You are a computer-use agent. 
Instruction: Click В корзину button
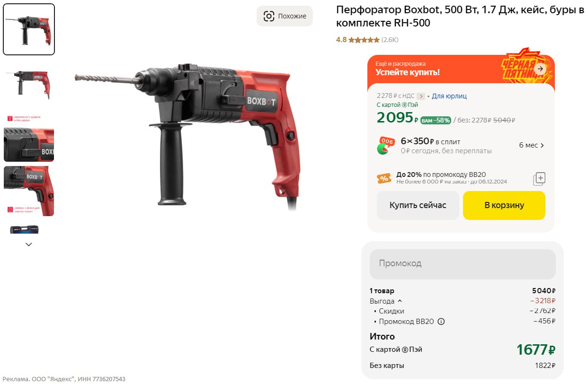click(504, 205)
